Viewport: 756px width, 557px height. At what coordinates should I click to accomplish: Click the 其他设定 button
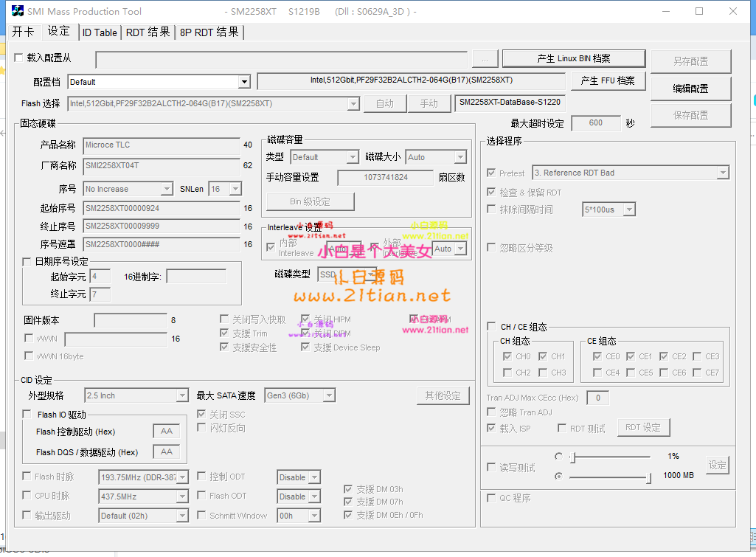pyautogui.click(x=443, y=396)
